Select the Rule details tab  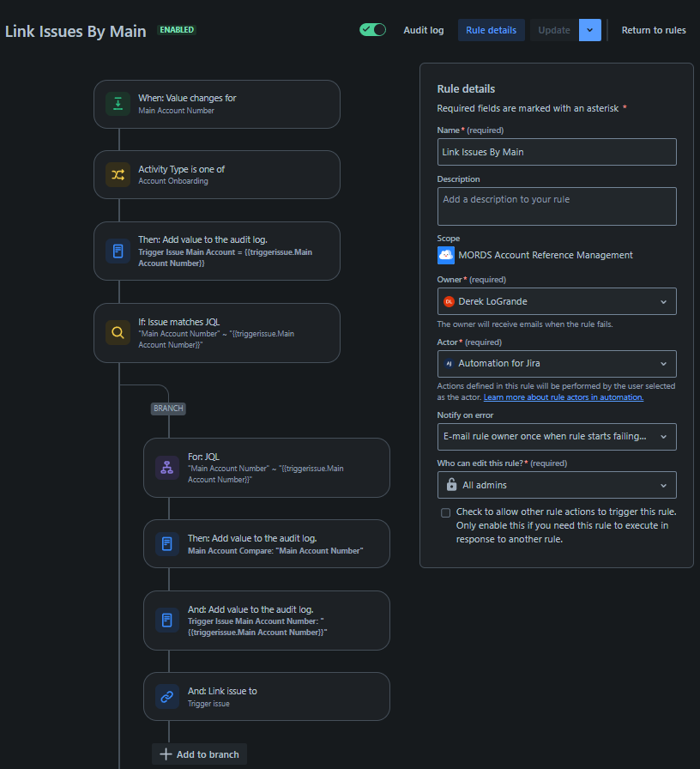[x=492, y=30]
